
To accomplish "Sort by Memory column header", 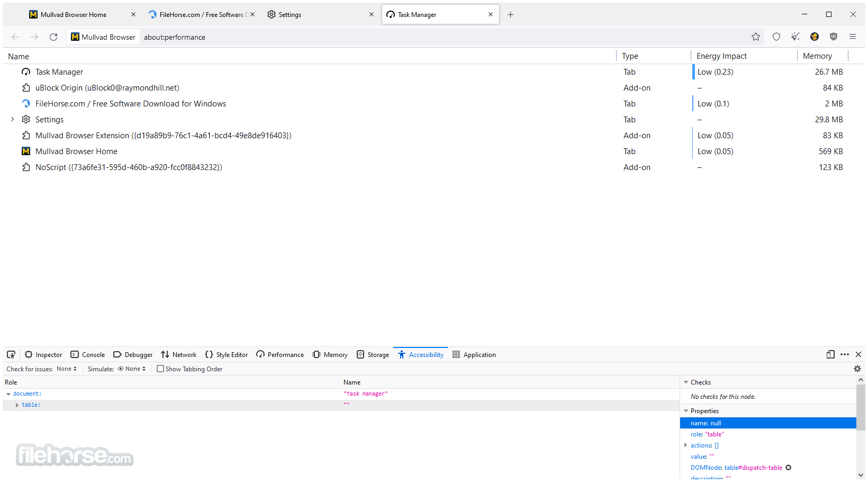I will coord(823,56).
